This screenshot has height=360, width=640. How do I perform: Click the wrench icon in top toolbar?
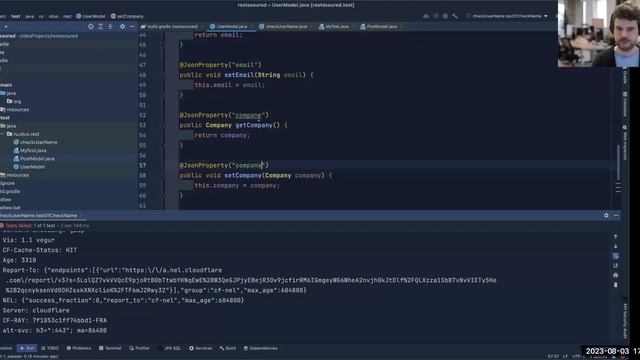[455, 16]
